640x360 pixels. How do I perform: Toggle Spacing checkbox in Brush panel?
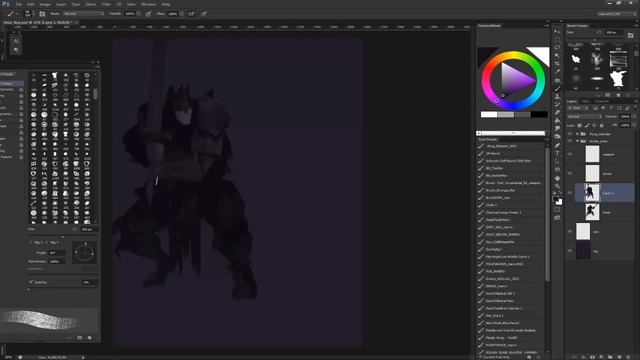31,282
